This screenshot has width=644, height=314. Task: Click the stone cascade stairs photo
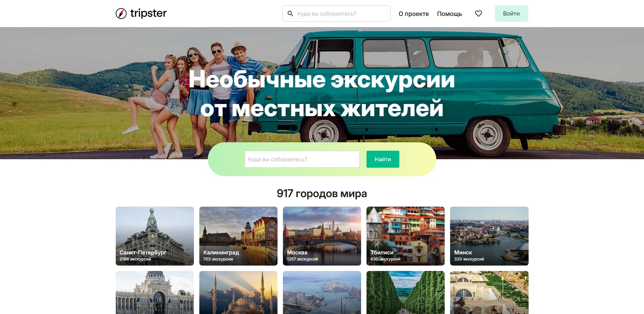489,293
